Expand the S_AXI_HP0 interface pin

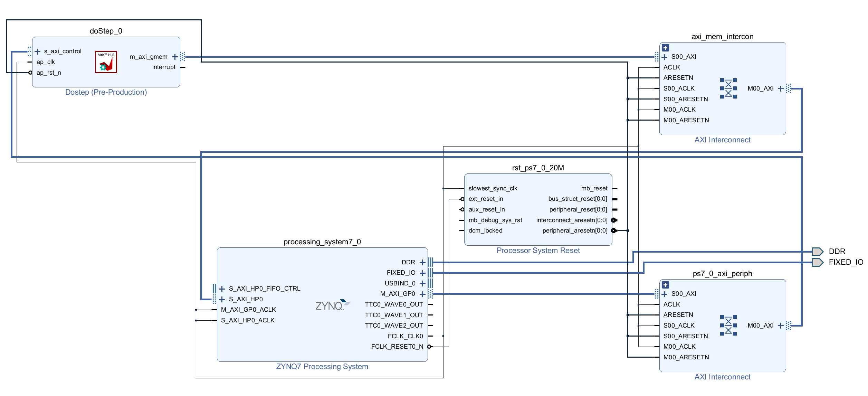(222, 299)
